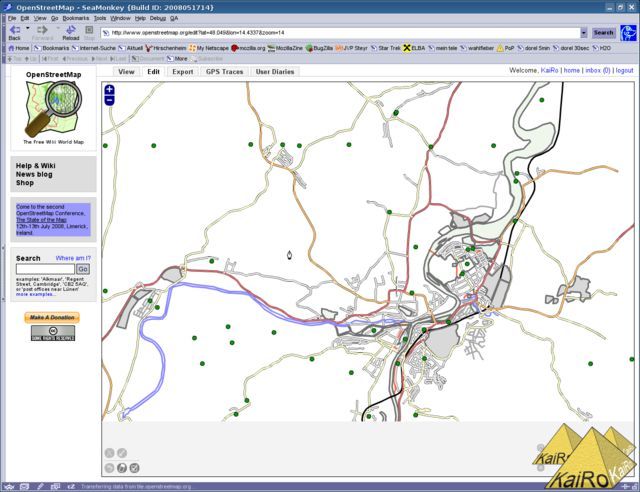Open the Star Trek bookmark
The image size is (640, 492).
coord(386,48)
